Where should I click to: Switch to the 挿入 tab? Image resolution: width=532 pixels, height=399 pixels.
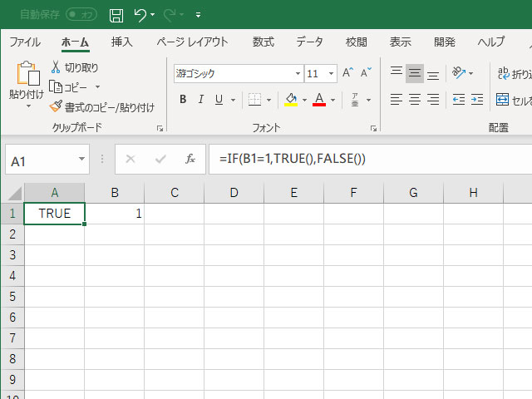click(x=122, y=42)
